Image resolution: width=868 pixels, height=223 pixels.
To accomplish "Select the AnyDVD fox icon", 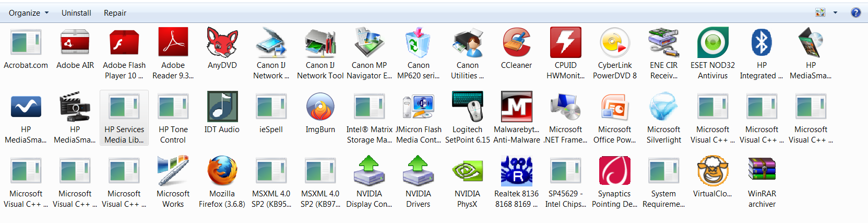I will 222,43.
